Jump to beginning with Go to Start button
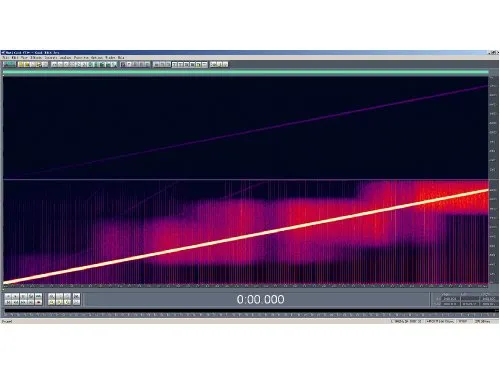 point(8,302)
